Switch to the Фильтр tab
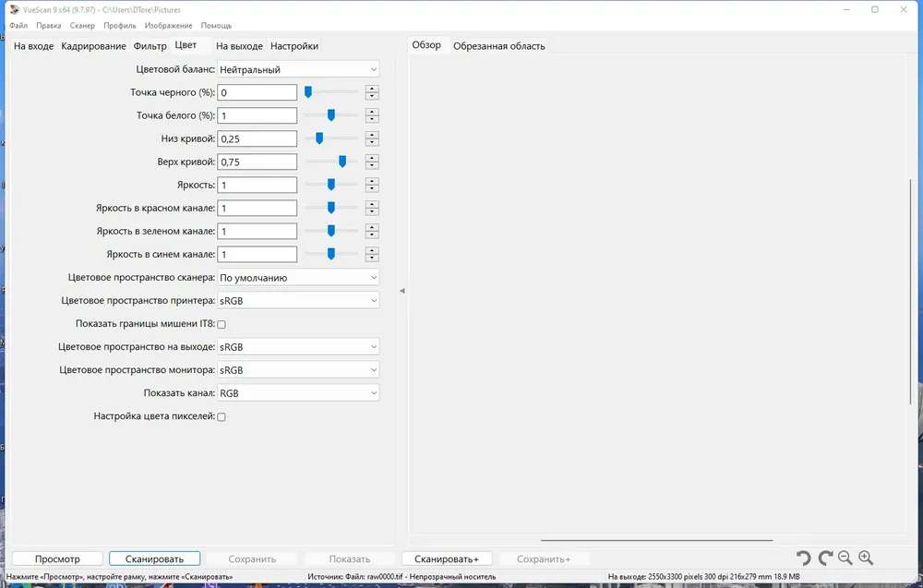The image size is (923, 588). click(x=150, y=46)
